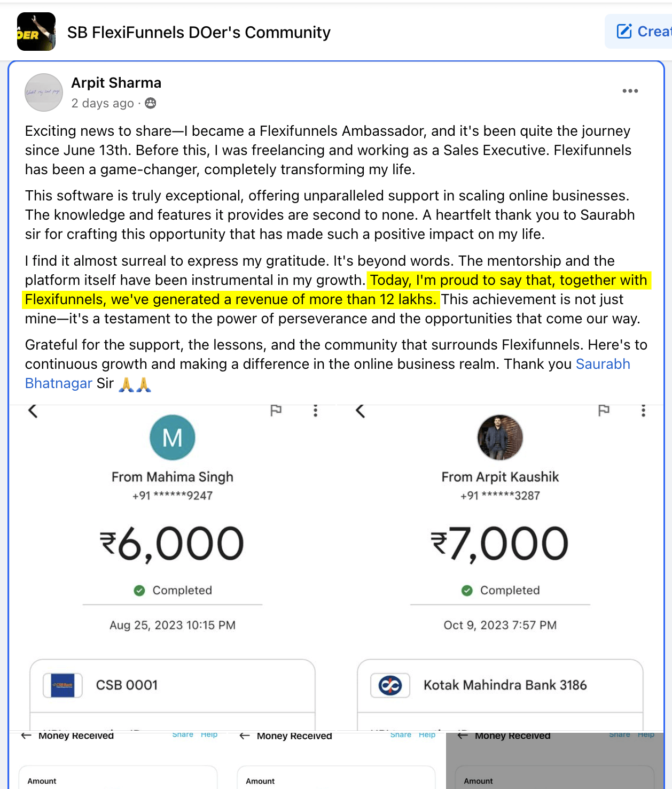Click the group audience icon beside timestamp
The height and width of the screenshot is (789, 672).
click(151, 103)
